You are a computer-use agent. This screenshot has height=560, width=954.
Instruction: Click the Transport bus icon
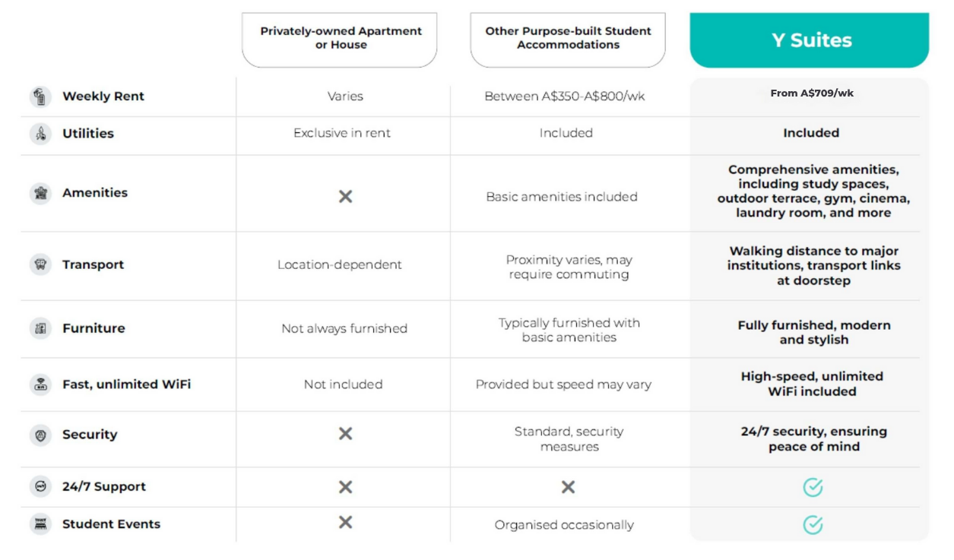coord(40,264)
